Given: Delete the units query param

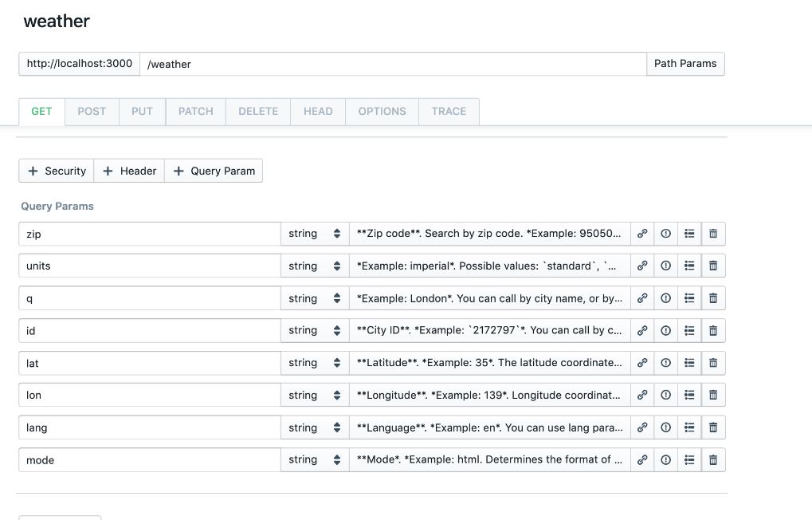Looking at the screenshot, I should pyautogui.click(x=713, y=266).
